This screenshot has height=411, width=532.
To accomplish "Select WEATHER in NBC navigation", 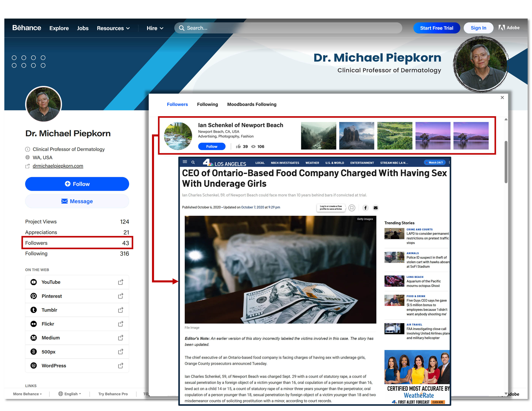I will [x=312, y=163].
